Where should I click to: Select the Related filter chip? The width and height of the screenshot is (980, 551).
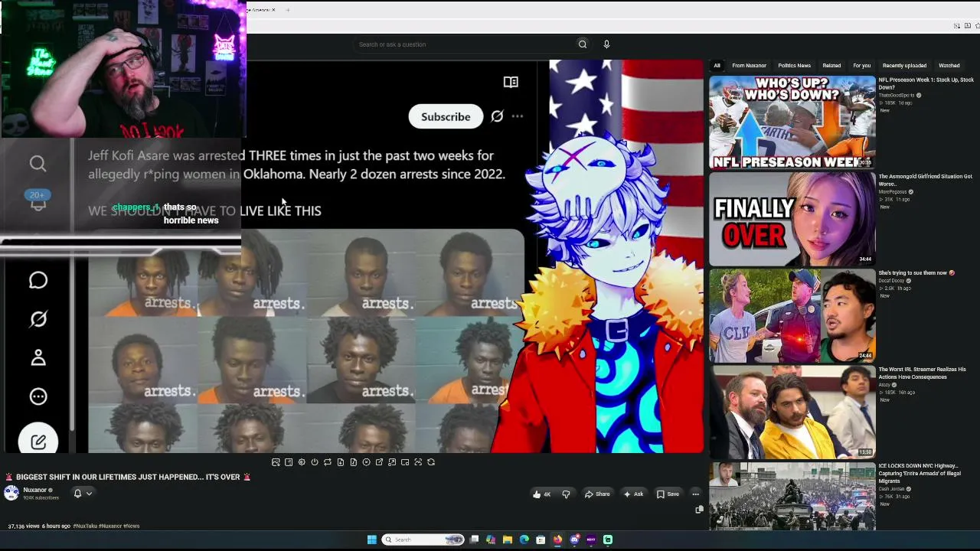point(831,66)
